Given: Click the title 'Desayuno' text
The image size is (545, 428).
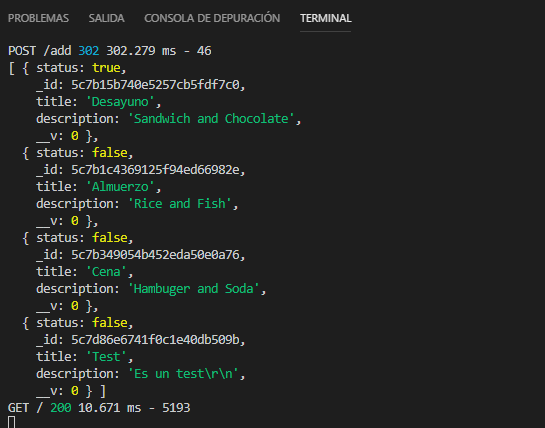Looking at the screenshot, I should click(x=120, y=102).
